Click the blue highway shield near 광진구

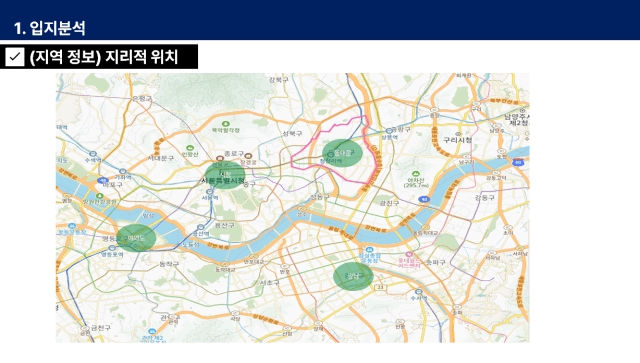[x=424, y=199]
